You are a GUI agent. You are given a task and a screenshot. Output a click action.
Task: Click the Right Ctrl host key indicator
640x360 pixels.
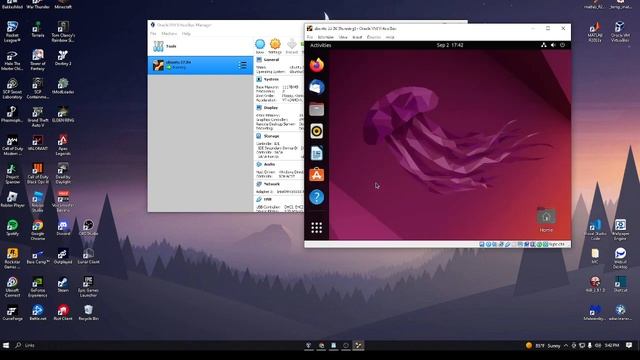[x=557, y=244]
